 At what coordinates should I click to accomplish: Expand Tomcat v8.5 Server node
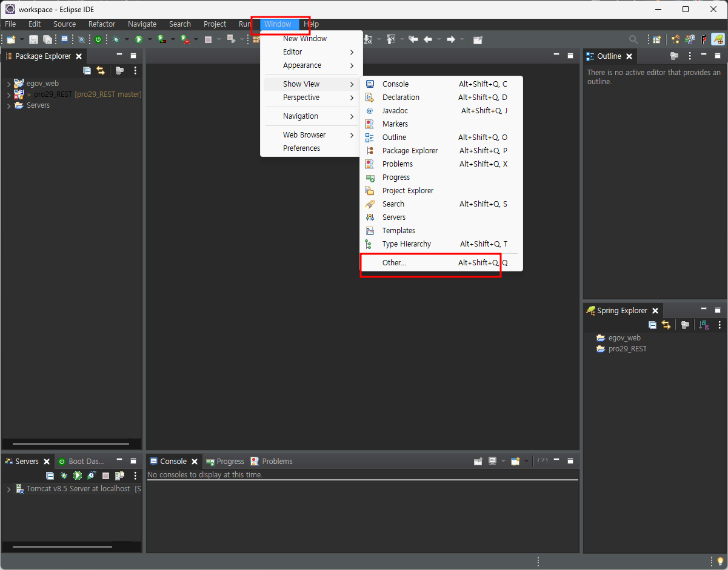(x=8, y=489)
